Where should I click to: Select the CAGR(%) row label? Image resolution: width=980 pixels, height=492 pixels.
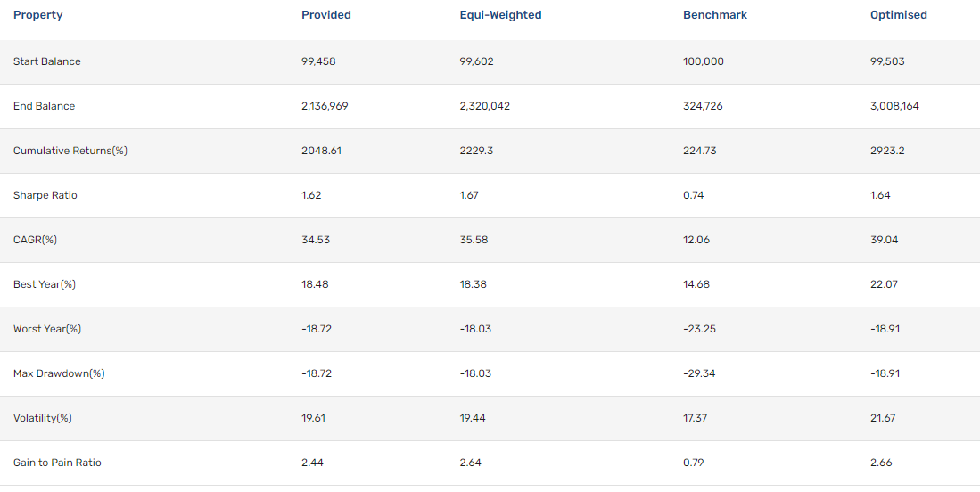(x=35, y=240)
